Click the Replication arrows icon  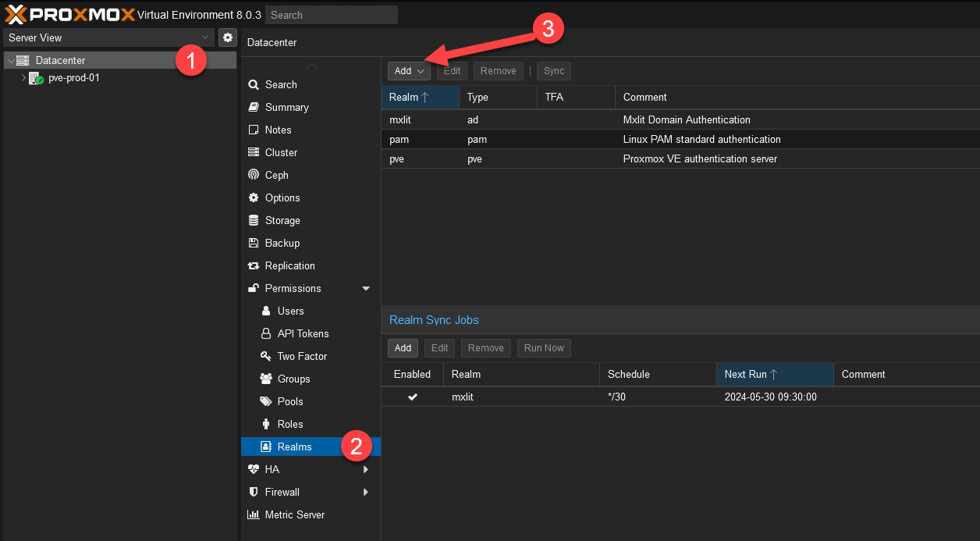click(x=254, y=265)
